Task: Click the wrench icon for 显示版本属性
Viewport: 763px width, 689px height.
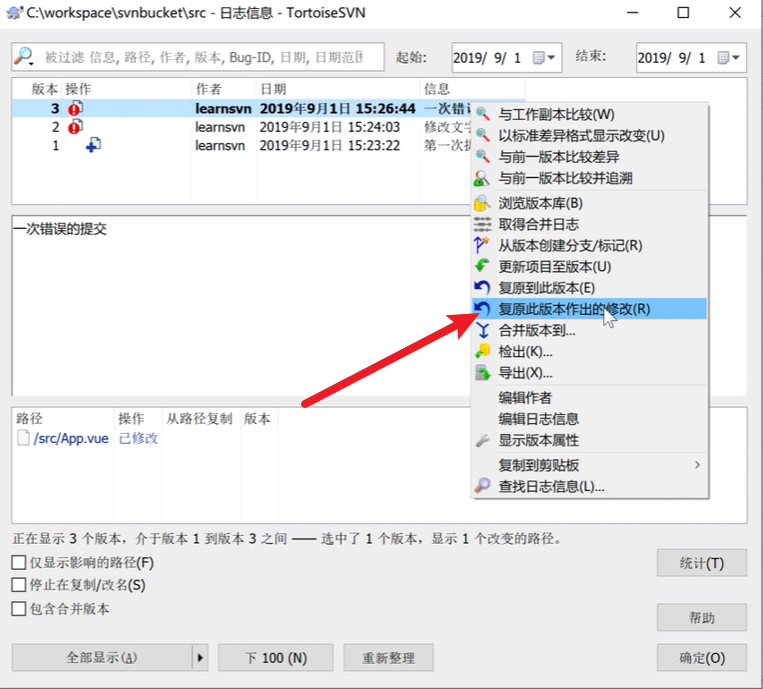Action: (482, 440)
